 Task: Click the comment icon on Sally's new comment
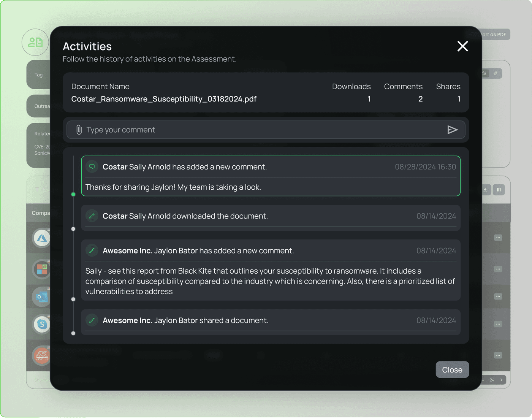92,167
